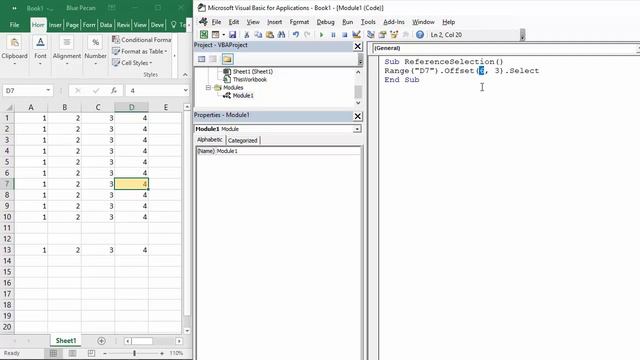Click Format as Table in Excel ribbon
640x360 pixels.
tap(140, 51)
